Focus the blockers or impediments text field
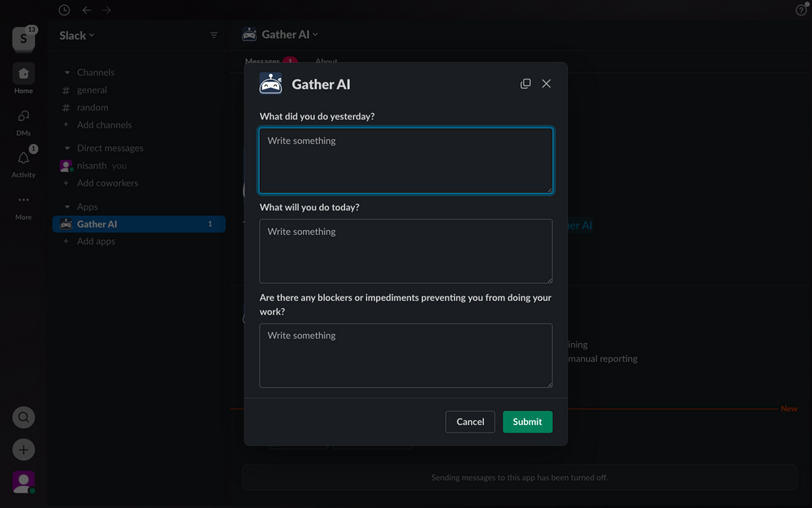This screenshot has height=508, width=812. (x=406, y=356)
